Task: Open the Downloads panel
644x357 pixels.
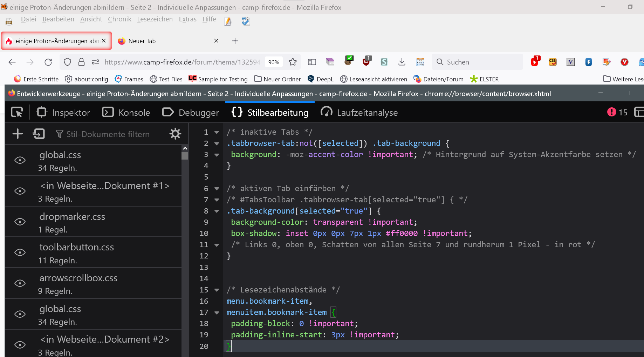Action: 402,62
